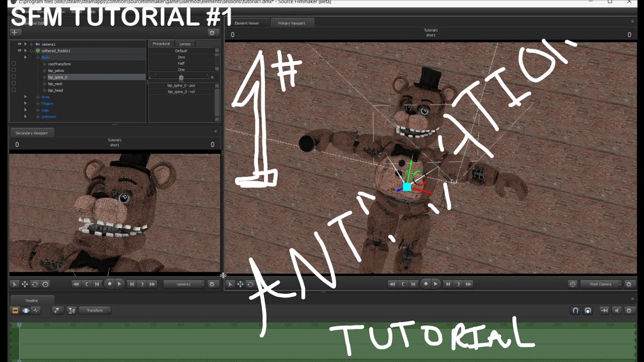Toggle visibility eye for withered_freddy1
The height and width of the screenshot is (362, 644).
(x=20, y=51)
